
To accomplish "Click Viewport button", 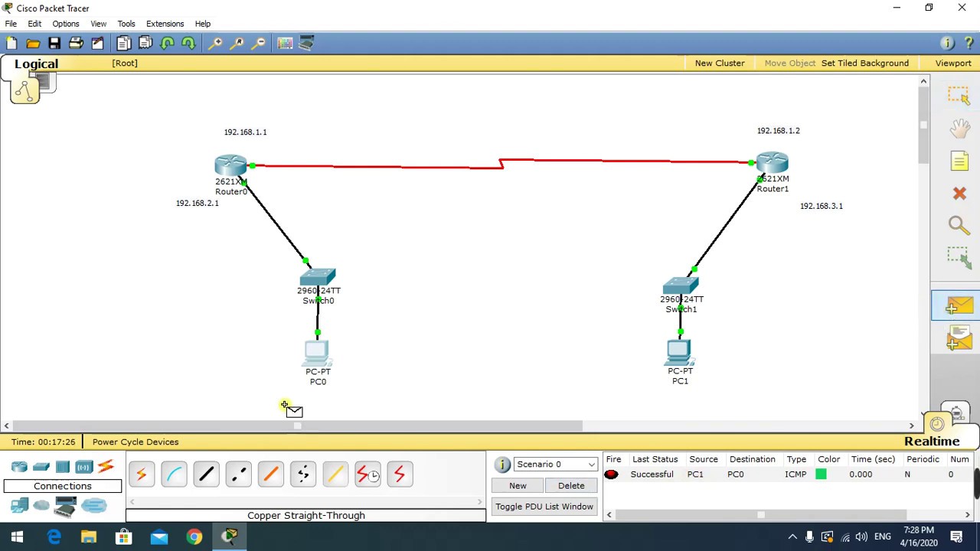I will [x=953, y=64].
